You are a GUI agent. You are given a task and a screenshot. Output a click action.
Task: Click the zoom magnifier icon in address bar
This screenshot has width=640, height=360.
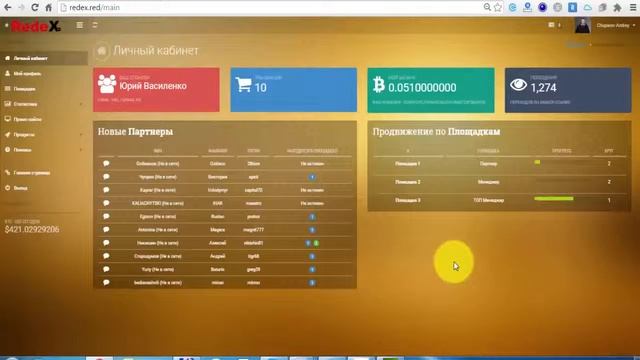(x=487, y=7)
